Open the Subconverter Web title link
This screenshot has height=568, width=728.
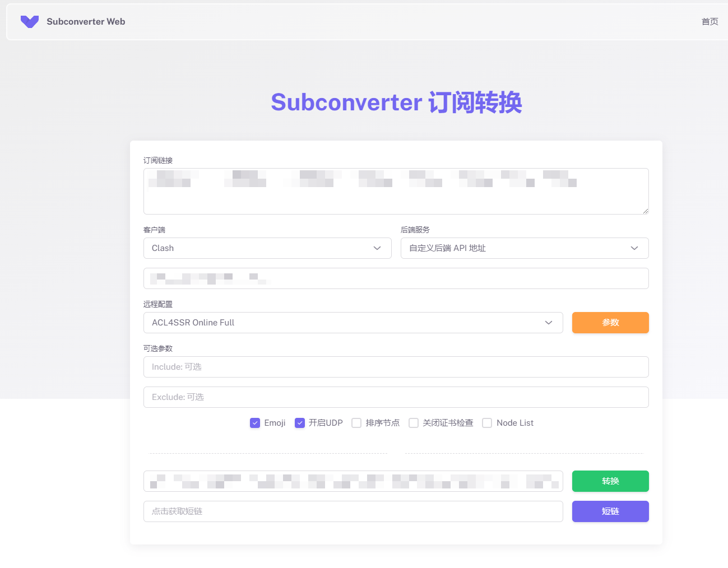coord(86,22)
